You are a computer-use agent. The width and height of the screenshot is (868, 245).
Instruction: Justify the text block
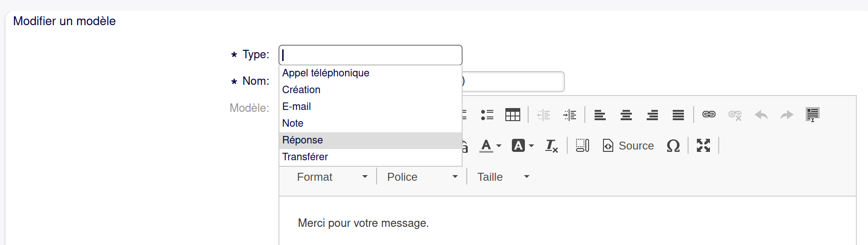[x=678, y=115]
